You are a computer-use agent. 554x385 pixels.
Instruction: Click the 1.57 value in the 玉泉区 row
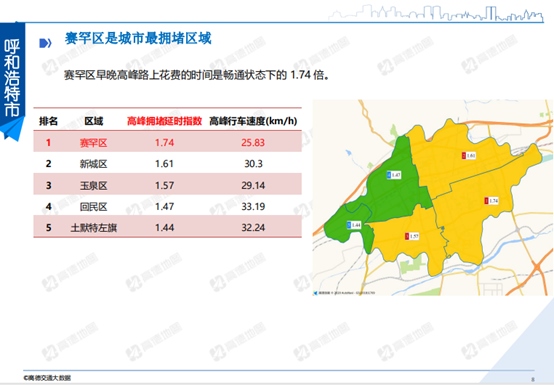(x=164, y=185)
